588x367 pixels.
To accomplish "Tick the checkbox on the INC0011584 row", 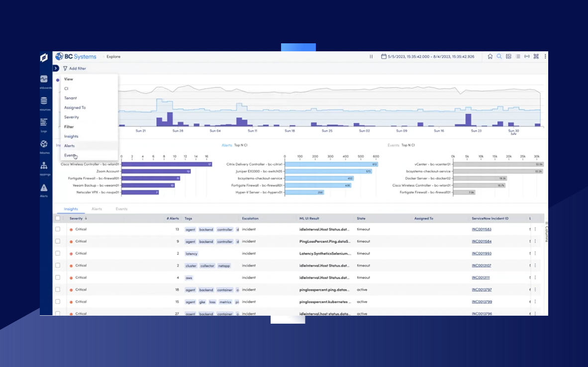I will (58, 242).
